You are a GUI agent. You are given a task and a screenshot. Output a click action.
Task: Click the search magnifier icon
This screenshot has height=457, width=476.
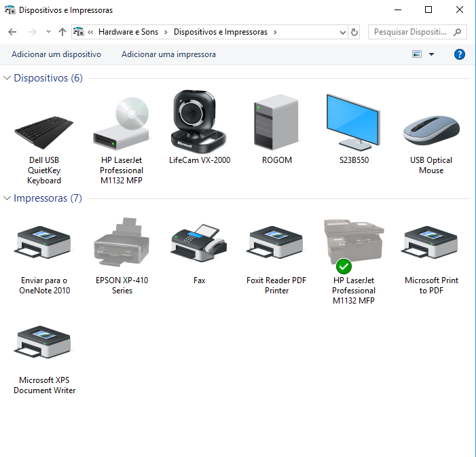(457, 32)
